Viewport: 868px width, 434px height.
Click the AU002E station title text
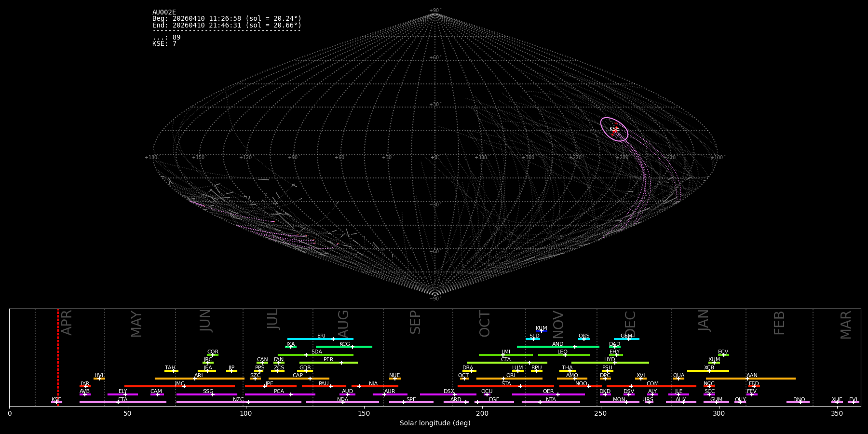coord(164,13)
